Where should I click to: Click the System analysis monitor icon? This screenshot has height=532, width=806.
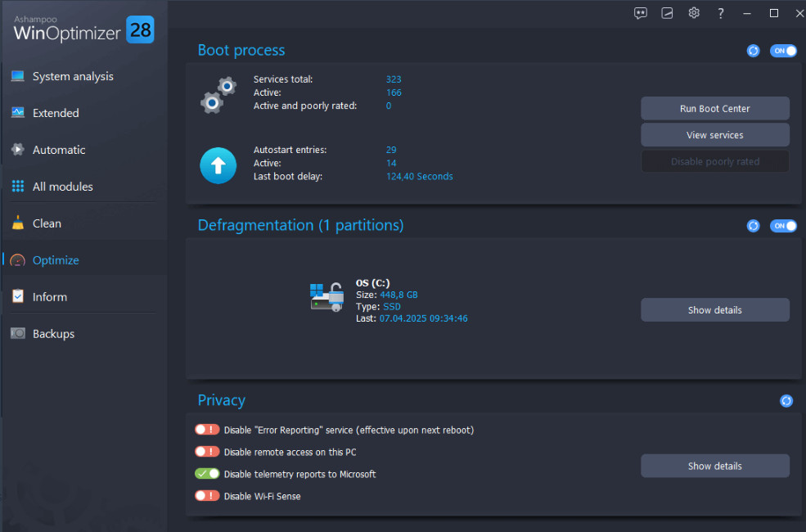point(18,76)
